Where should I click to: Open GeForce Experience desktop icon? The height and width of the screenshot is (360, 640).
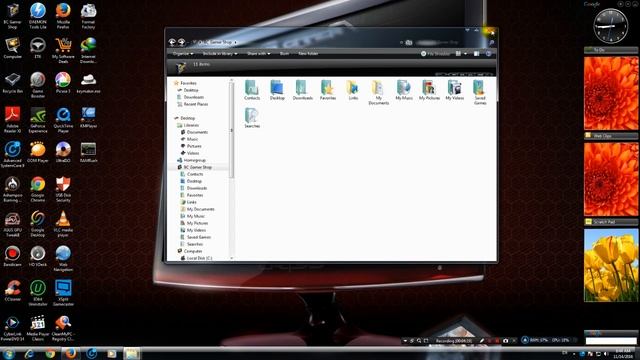point(38,120)
